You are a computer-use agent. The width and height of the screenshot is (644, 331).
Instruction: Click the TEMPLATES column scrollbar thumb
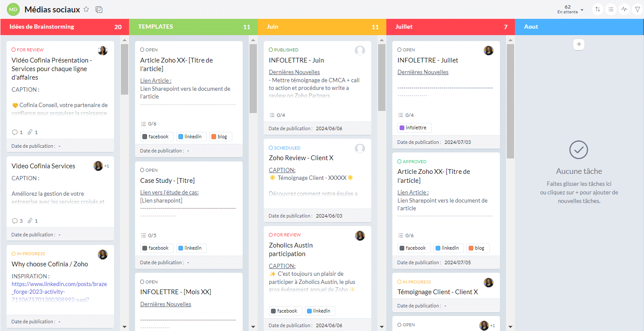coord(253,78)
